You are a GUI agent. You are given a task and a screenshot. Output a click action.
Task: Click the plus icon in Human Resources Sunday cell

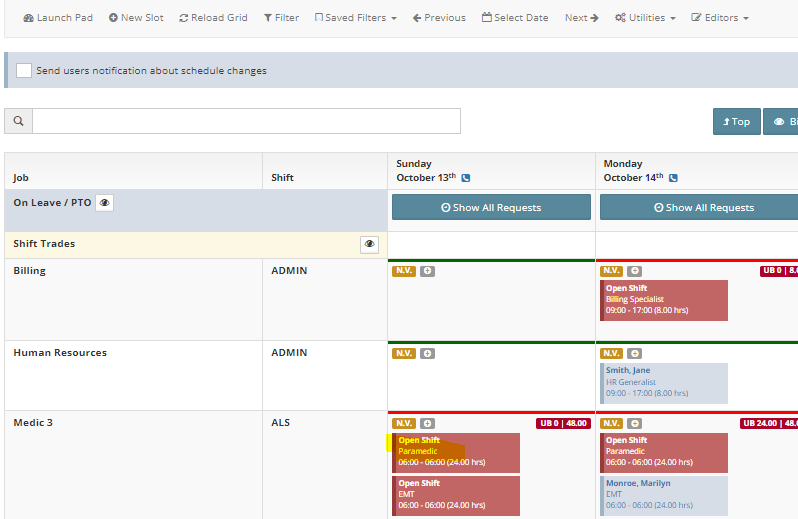pos(427,353)
